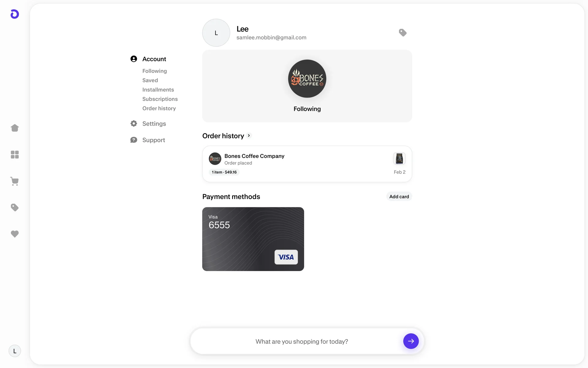The height and width of the screenshot is (368, 588).
Task: Select Saved in the Account menu
Action: click(150, 80)
